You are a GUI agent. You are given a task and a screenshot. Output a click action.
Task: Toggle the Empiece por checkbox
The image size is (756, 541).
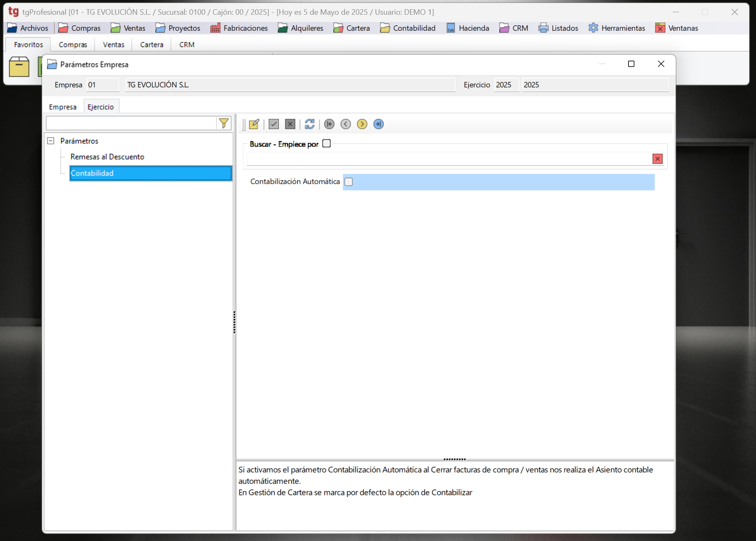point(326,144)
